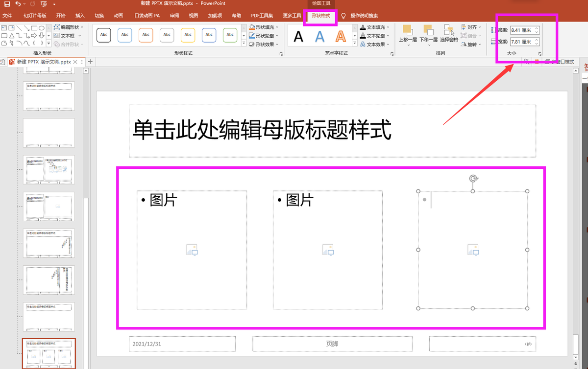Apply the blue WordArt A style
The width and height of the screenshot is (588, 369).
(x=320, y=36)
